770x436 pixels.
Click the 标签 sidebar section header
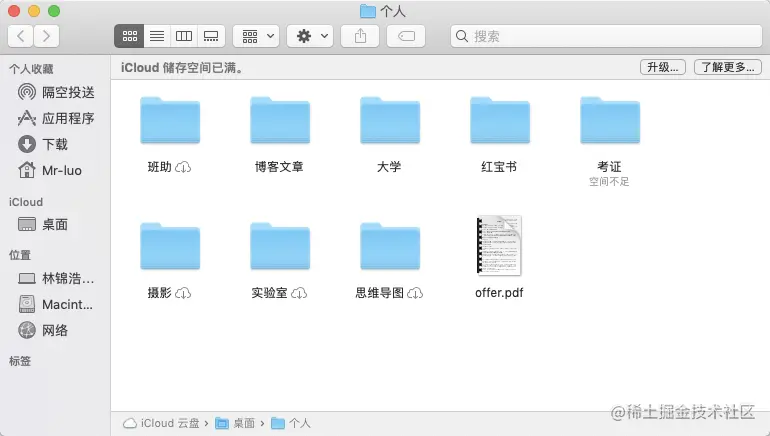[x=20, y=361]
